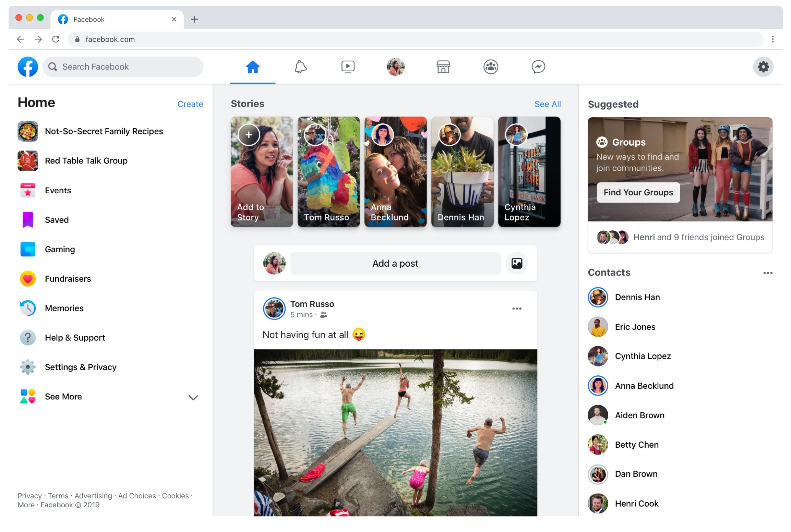The height and width of the screenshot is (532, 791).
Task: Toggle Add to Story plus button
Action: (x=249, y=135)
